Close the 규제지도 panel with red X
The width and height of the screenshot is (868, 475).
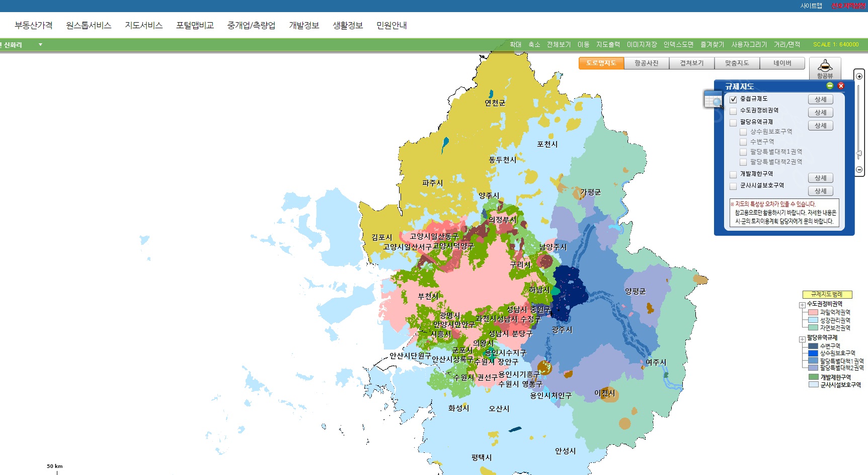pyautogui.click(x=841, y=86)
